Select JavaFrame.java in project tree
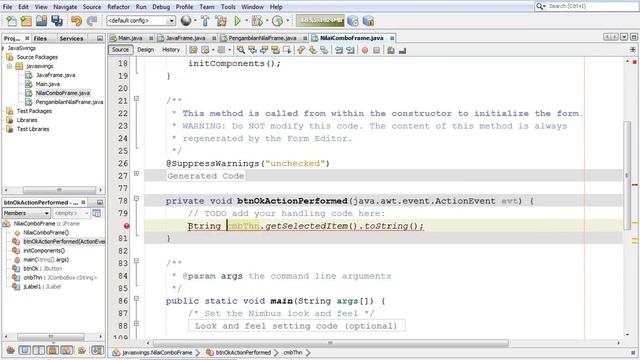This screenshot has width=640, height=360. tap(56, 75)
